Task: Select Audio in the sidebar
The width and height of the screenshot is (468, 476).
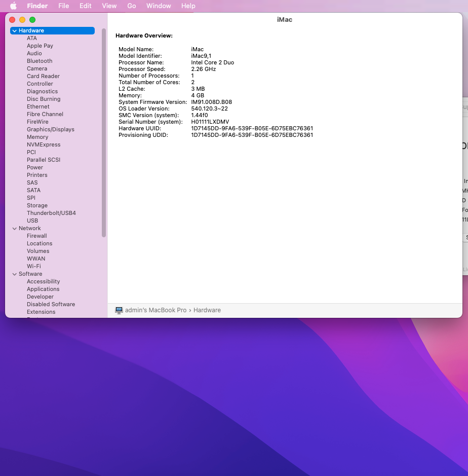Action: 34,53
